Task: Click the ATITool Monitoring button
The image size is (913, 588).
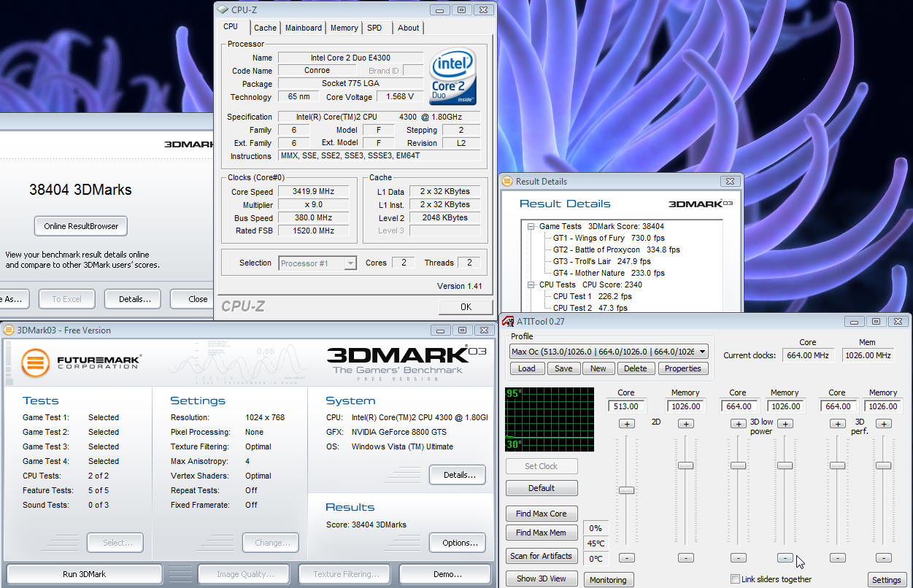Action: tap(608, 580)
